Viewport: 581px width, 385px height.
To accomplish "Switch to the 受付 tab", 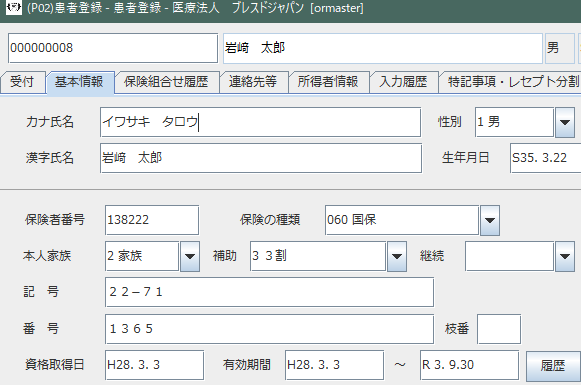I will point(22,82).
